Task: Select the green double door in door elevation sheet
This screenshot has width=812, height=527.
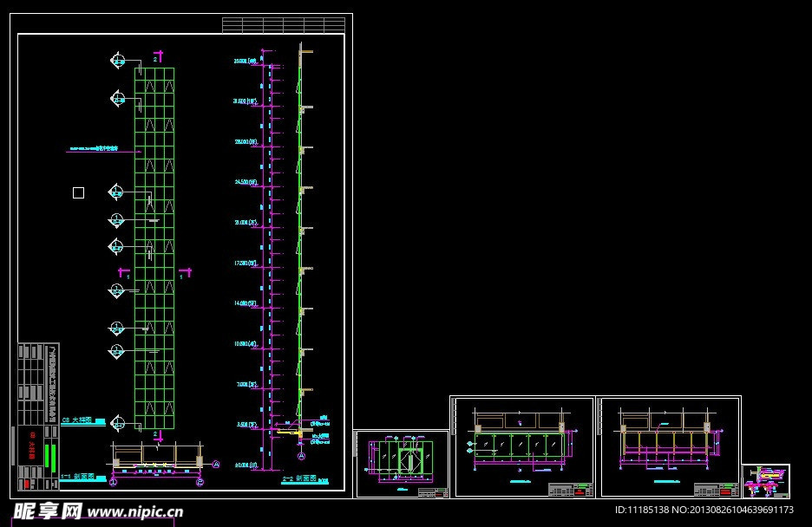Action: [409, 460]
